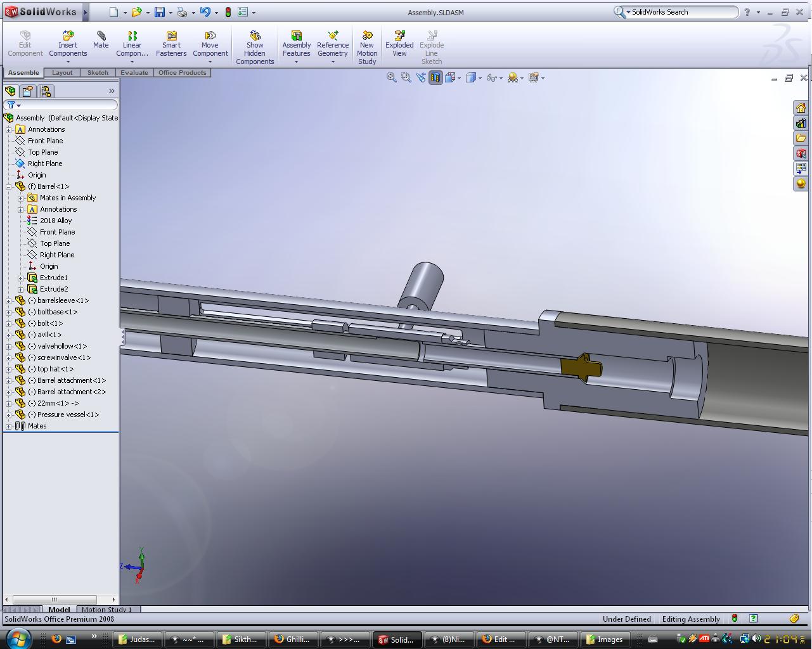Click the Exploded View tool

click(x=399, y=44)
